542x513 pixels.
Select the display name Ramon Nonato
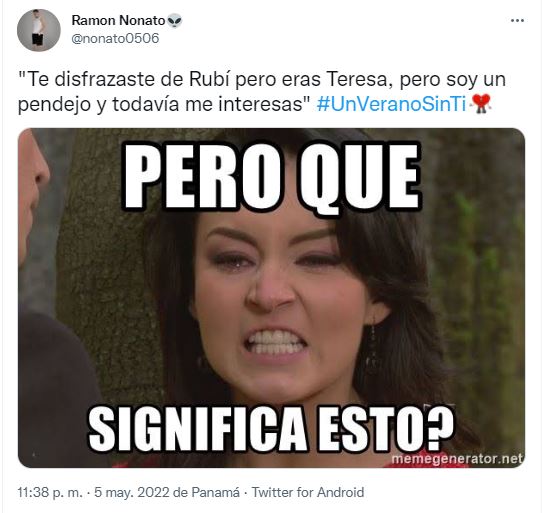point(118,20)
